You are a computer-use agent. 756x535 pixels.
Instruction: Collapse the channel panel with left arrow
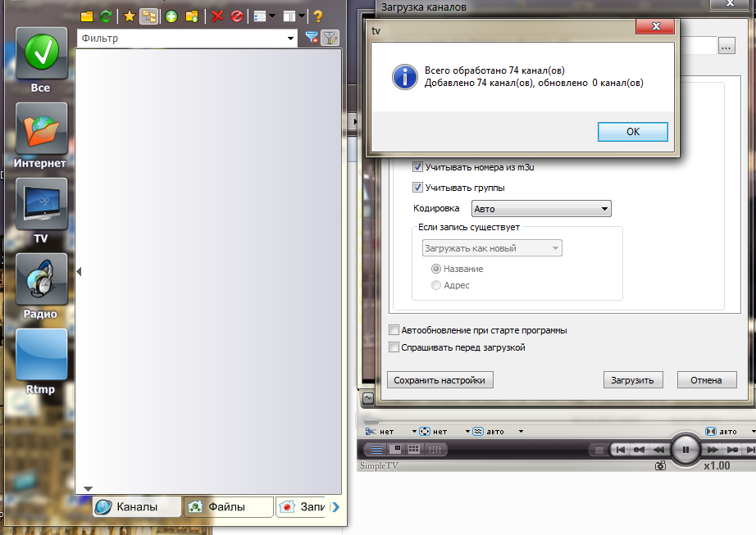click(x=79, y=271)
